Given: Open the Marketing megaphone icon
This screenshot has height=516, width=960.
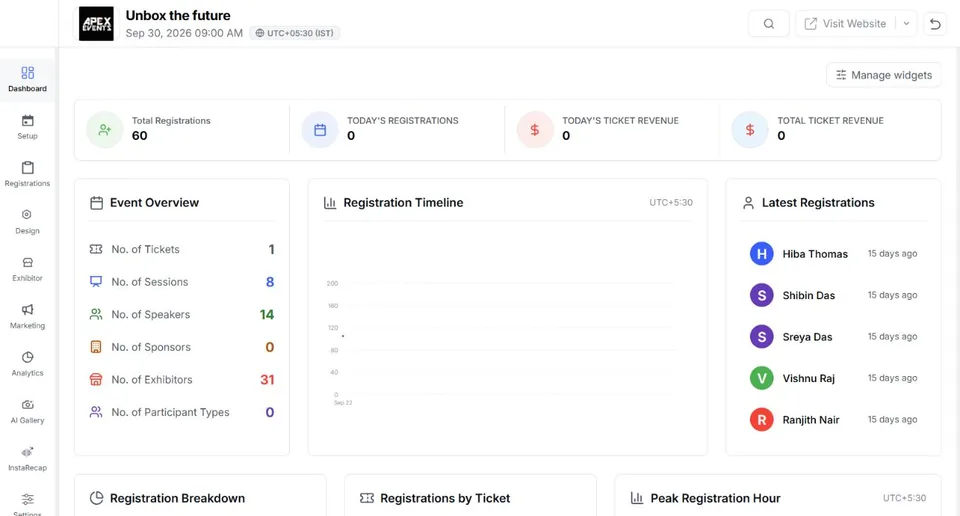Looking at the screenshot, I should (28, 310).
